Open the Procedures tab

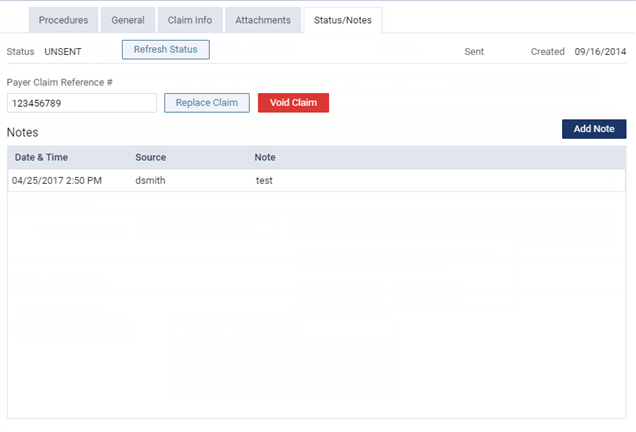[64, 20]
